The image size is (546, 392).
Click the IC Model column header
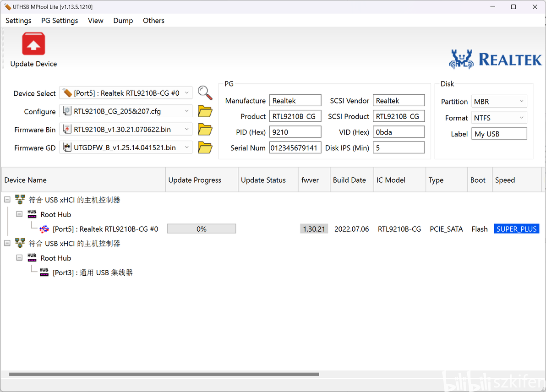[x=400, y=180]
